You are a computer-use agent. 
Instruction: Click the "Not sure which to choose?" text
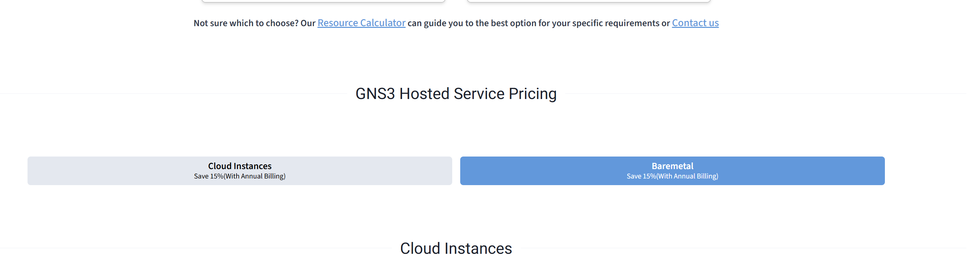pos(246,23)
